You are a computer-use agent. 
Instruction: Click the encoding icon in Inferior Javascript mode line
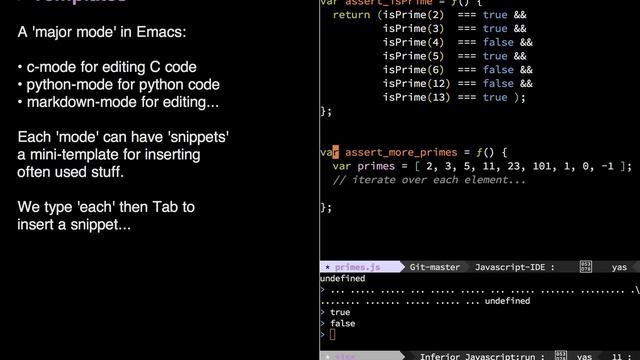pos(561,356)
